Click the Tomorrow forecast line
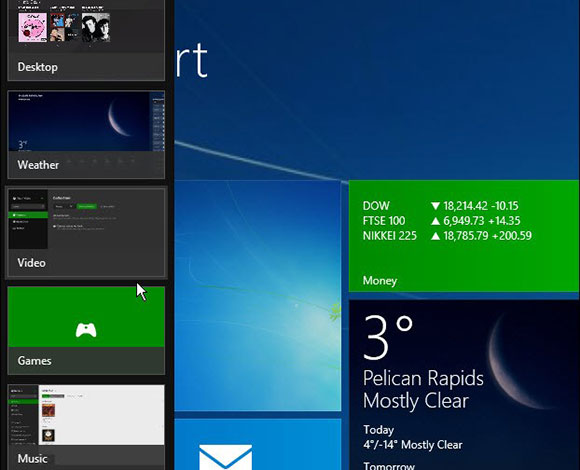The width and height of the screenshot is (580, 470). [x=389, y=466]
